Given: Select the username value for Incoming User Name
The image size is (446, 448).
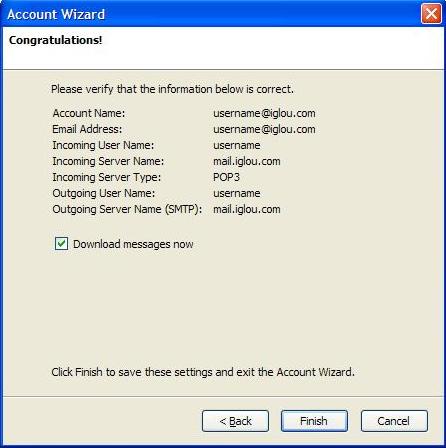Looking at the screenshot, I should 237,145.
